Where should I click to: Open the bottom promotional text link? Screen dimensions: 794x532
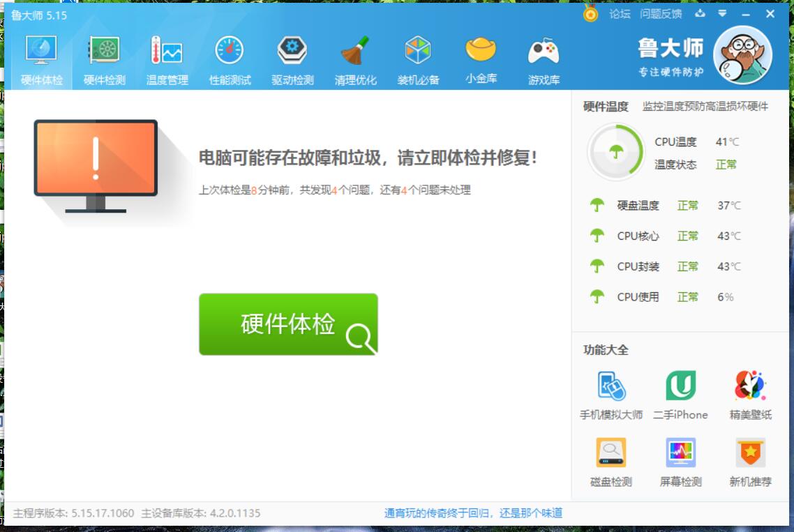click(473, 513)
